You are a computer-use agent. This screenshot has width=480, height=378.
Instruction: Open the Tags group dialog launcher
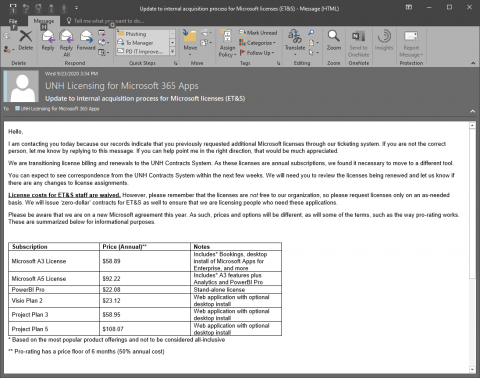(x=279, y=63)
